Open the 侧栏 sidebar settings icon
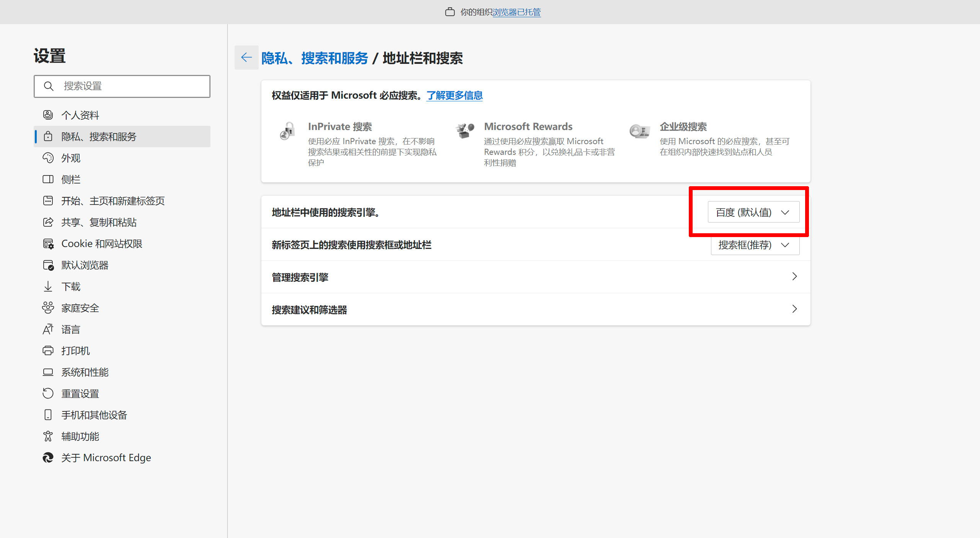The height and width of the screenshot is (538, 980). [48, 179]
